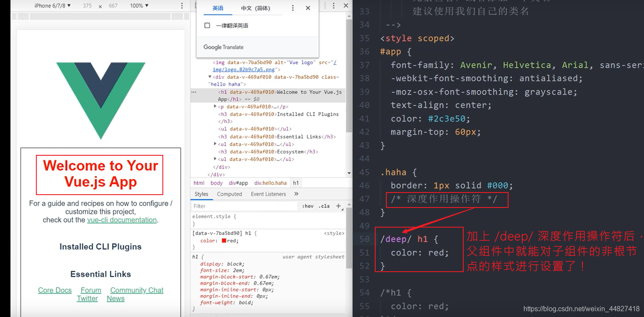This screenshot has width=644, height=317.
Task: Open the vue-cli documentation link
Action: [122, 220]
